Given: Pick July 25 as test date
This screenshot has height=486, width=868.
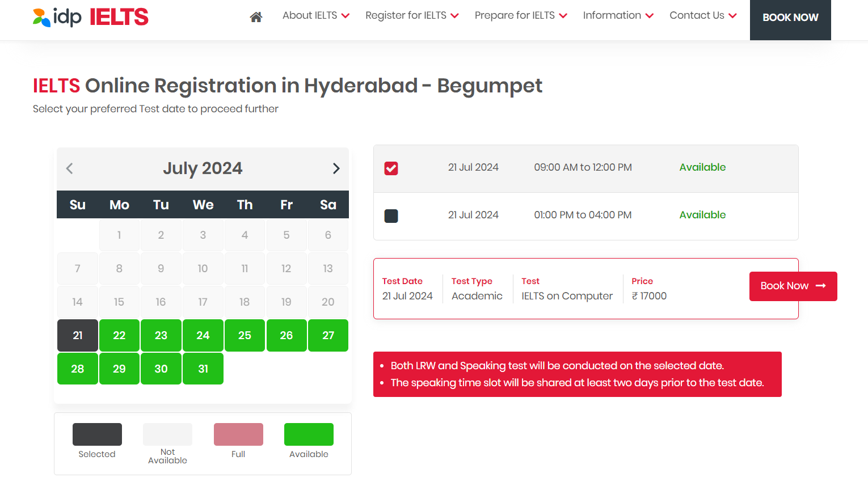Looking at the screenshot, I should (x=245, y=335).
